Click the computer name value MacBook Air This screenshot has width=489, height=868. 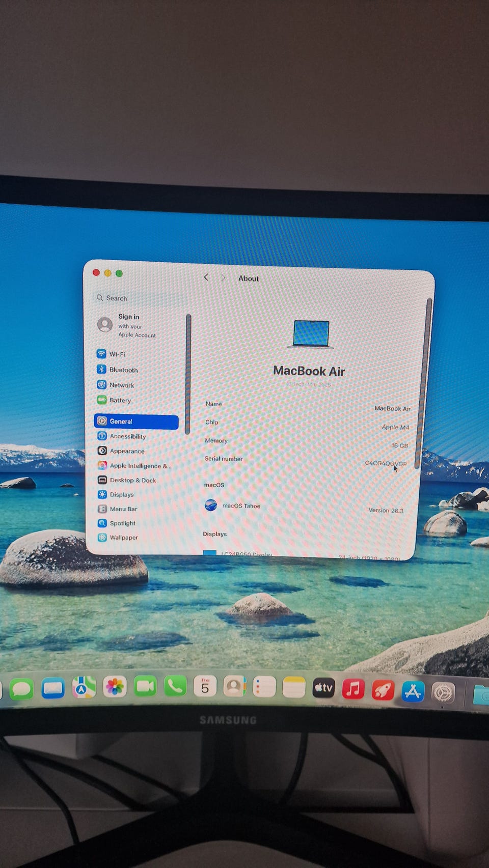(x=392, y=408)
